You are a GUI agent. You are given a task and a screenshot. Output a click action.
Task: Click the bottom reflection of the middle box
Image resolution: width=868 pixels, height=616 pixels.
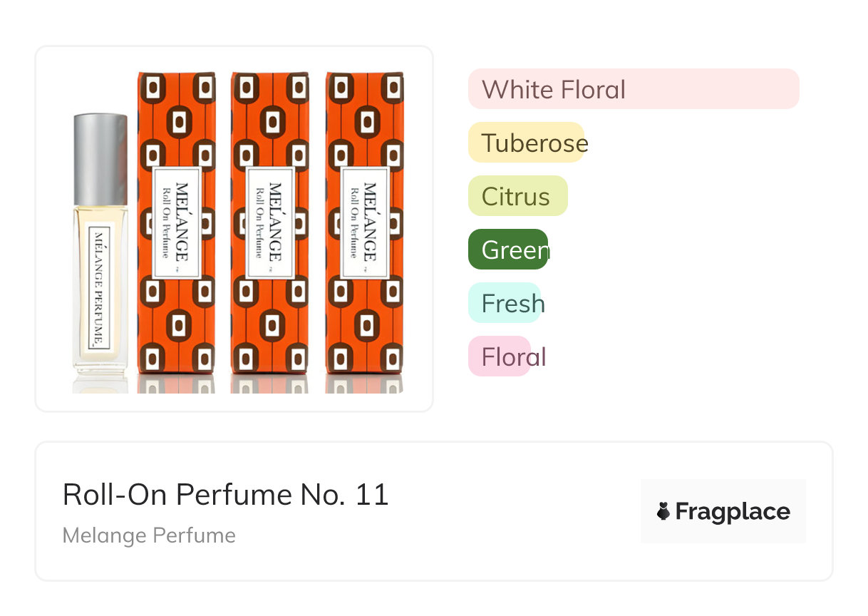point(269,384)
